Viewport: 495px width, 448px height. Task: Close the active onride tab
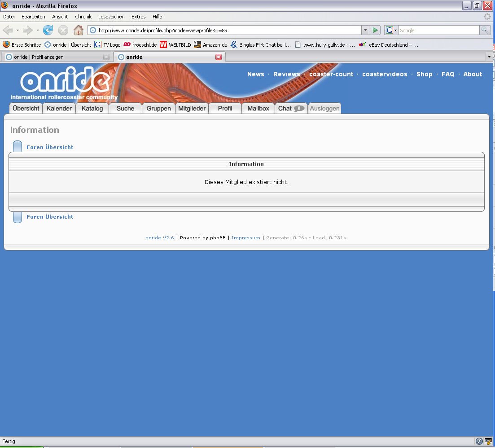coord(219,57)
